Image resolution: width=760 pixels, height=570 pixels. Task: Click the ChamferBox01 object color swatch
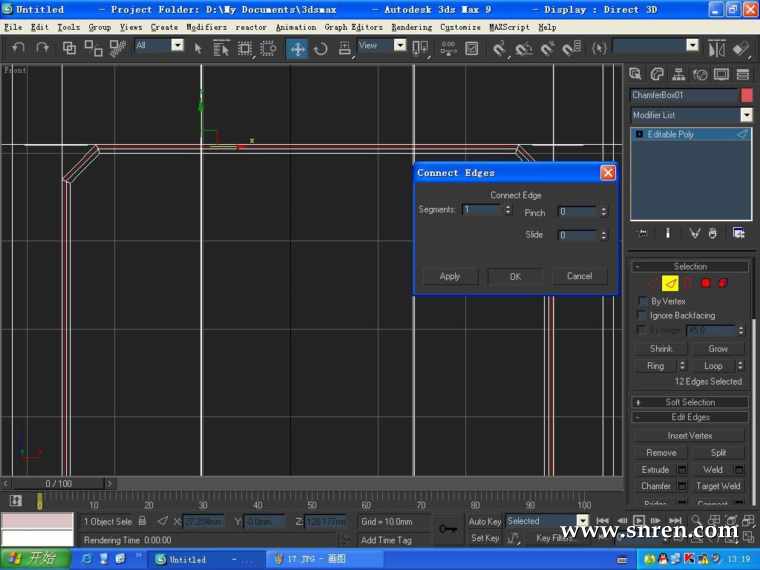746,96
